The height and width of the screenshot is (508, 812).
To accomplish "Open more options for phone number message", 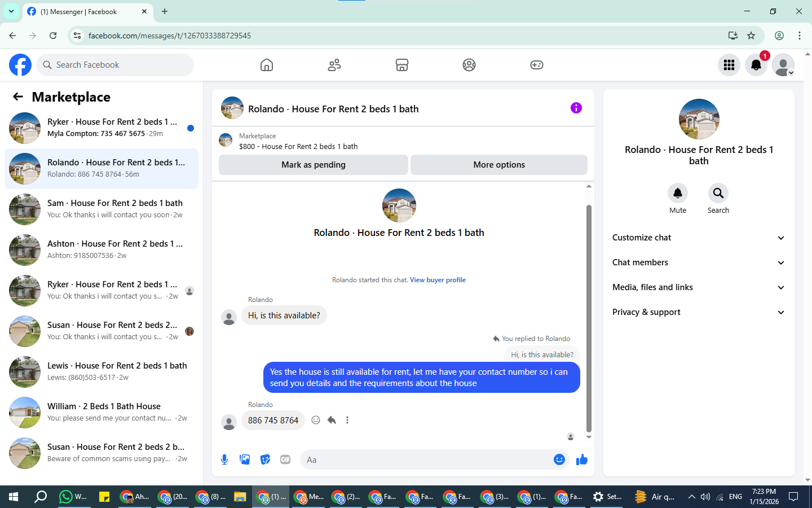I will click(x=347, y=420).
